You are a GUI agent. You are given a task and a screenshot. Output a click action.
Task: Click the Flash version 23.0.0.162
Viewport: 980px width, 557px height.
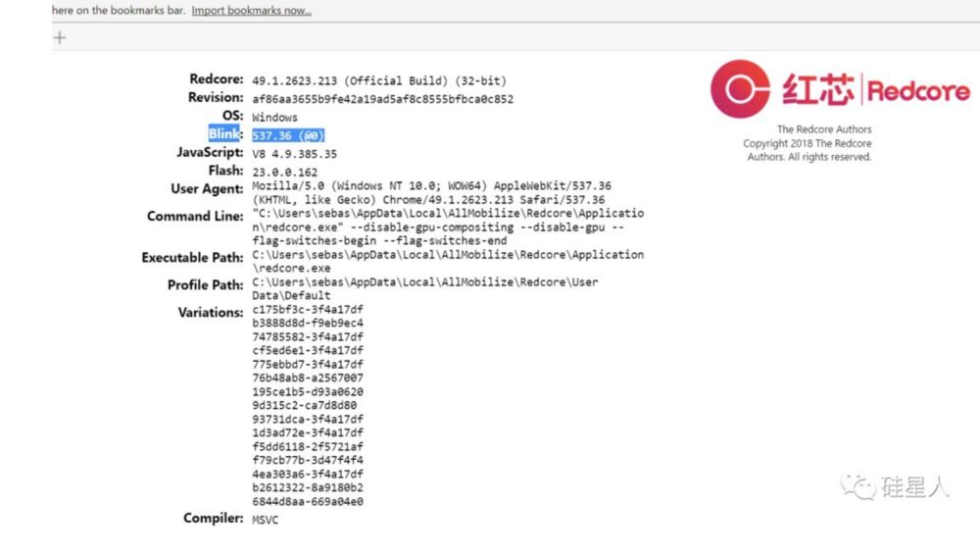point(285,172)
